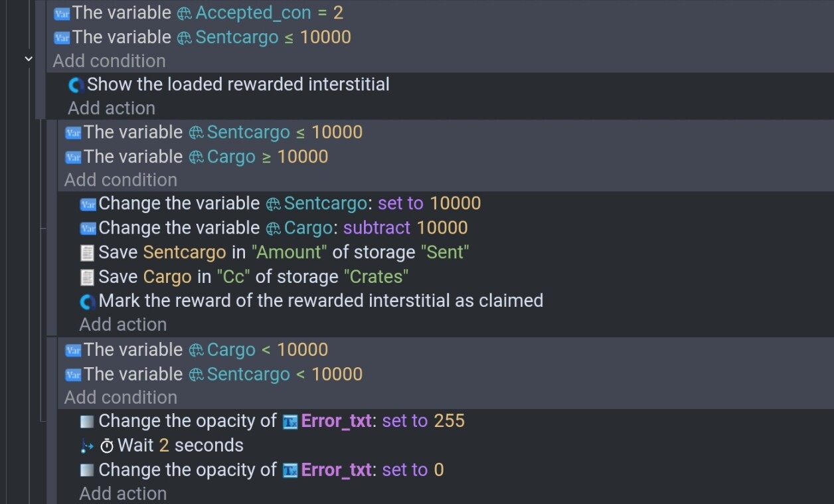Click the Error_txt object icon in set to 0 action
834x504 pixels.
click(290, 471)
